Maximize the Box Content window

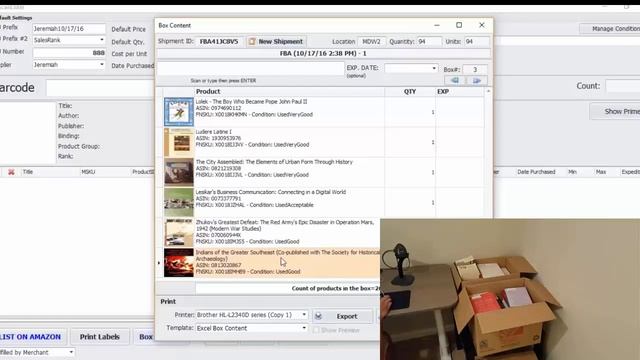(x=459, y=25)
